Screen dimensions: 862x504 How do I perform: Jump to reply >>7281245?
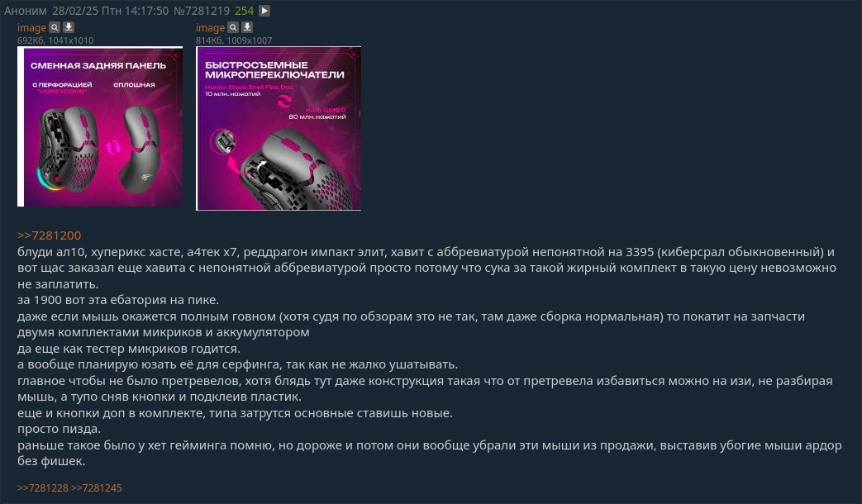click(x=96, y=488)
